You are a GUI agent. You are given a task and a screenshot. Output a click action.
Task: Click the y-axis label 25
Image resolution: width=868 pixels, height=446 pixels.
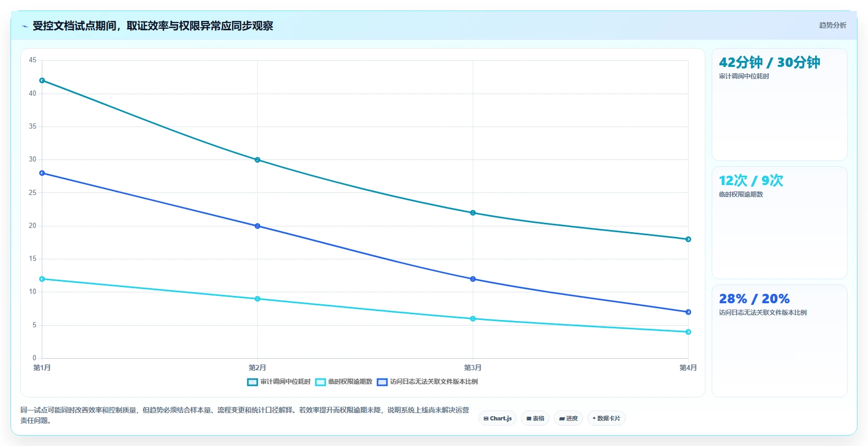point(32,193)
